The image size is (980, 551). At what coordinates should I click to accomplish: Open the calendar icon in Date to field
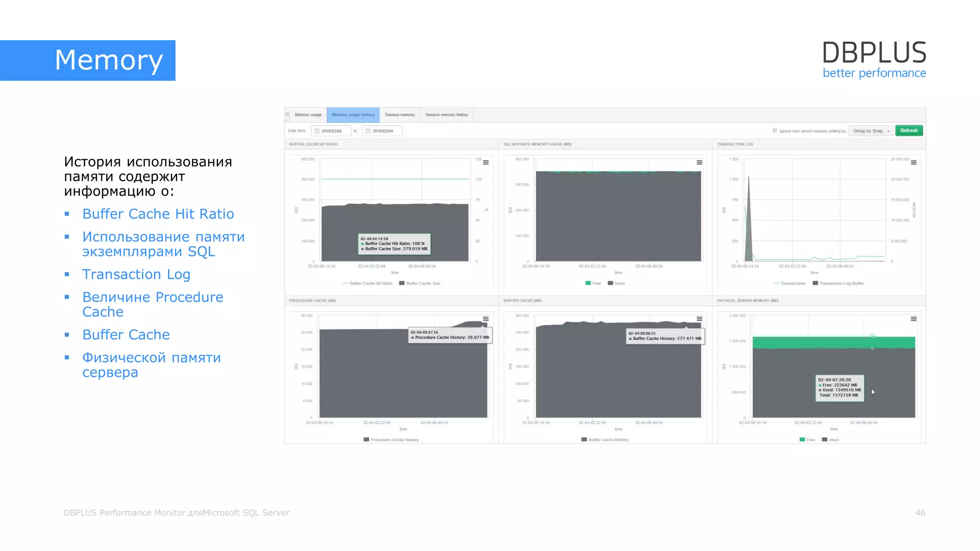[x=368, y=131]
